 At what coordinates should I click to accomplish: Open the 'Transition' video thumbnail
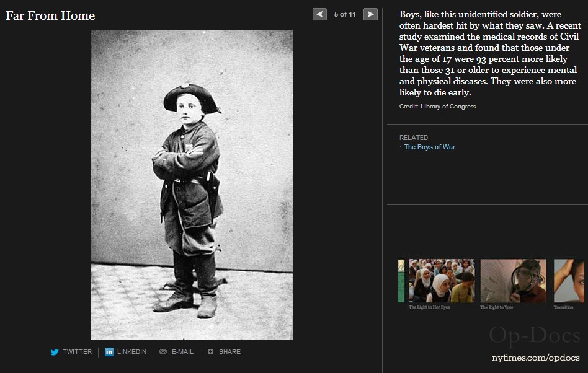570,280
